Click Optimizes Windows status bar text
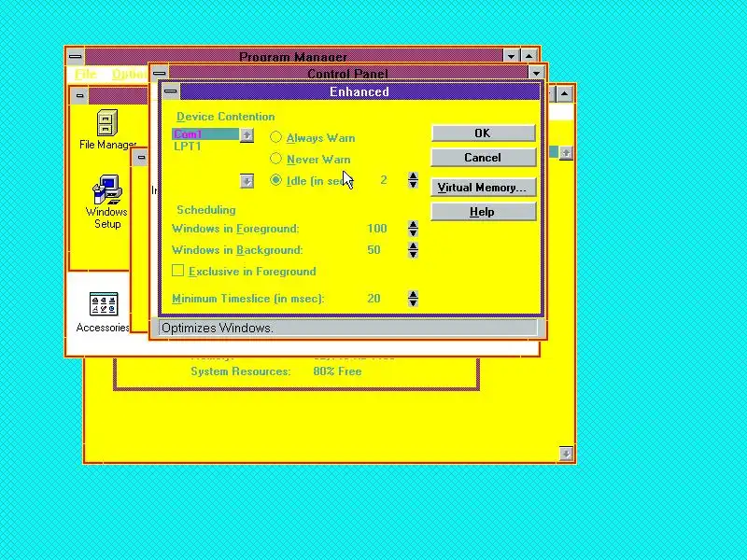This screenshot has width=747, height=560. (218, 328)
